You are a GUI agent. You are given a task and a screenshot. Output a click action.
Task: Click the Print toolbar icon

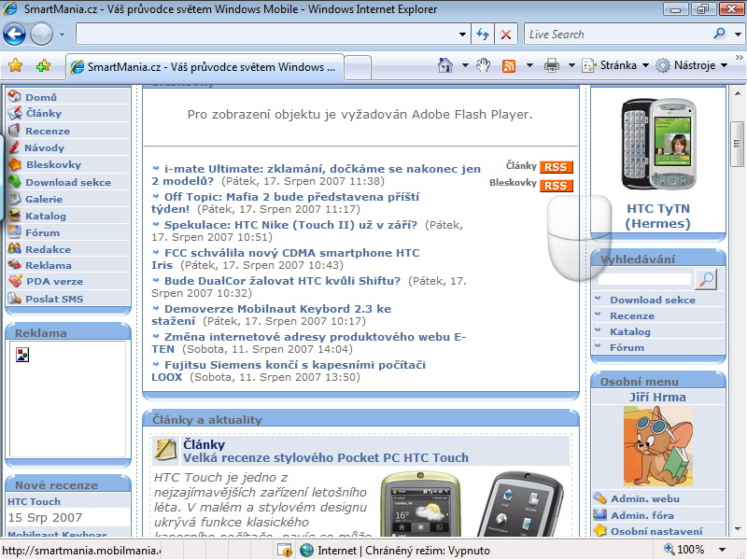[x=552, y=65]
